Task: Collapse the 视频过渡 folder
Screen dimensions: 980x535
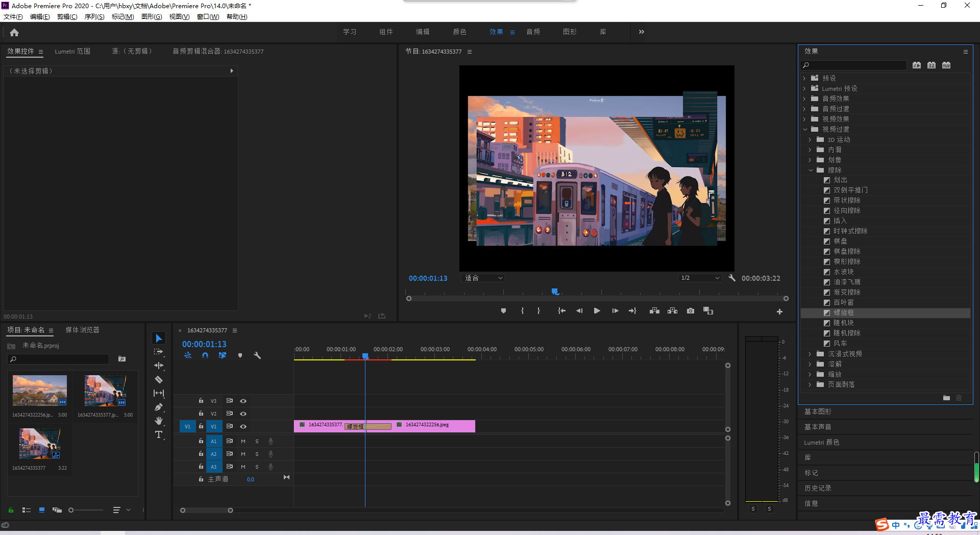Action: pos(805,129)
